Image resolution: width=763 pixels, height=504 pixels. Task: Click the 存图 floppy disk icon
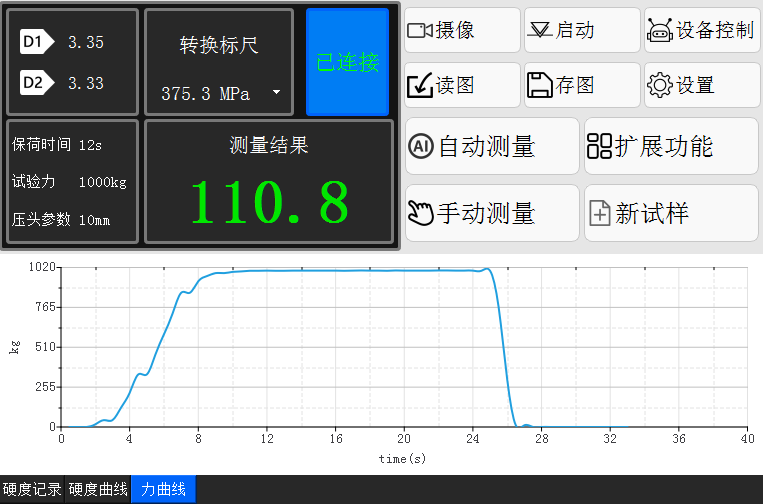click(x=539, y=86)
